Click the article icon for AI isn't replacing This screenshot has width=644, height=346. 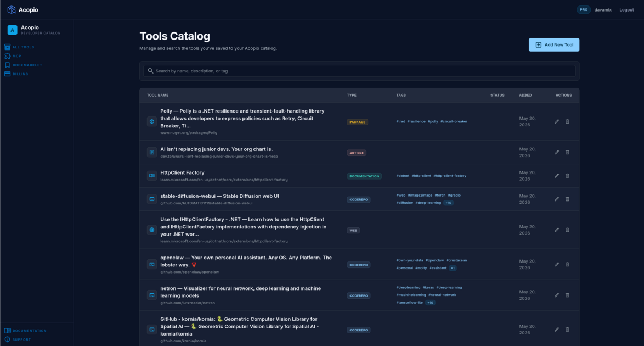point(152,152)
